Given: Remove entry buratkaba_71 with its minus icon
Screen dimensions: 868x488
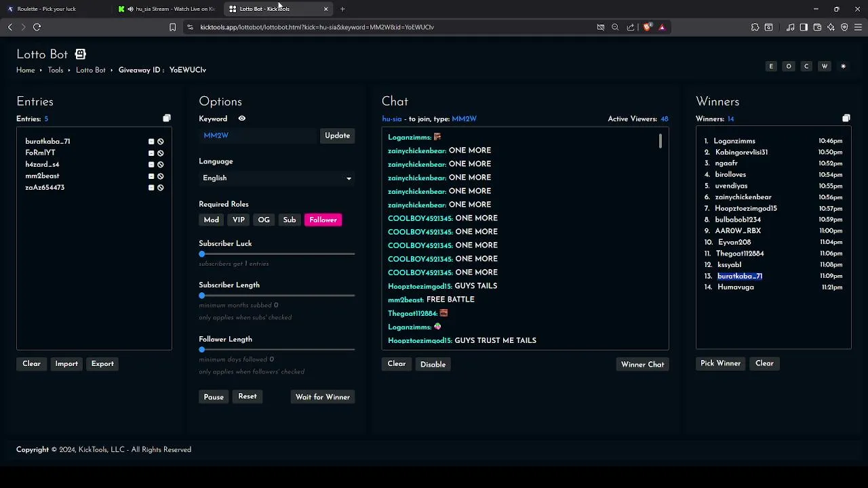Looking at the screenshot, I should click(x=151, y=142).
